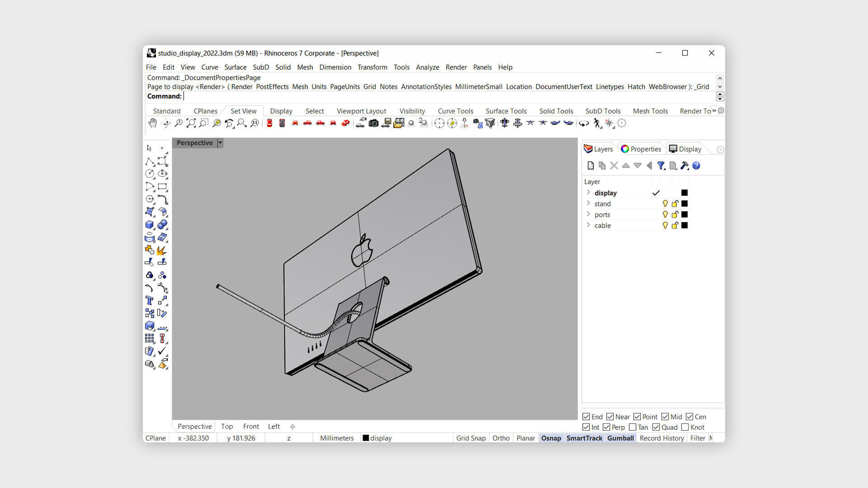Select the Text object tool
868x488 pixels.
pos(150,300)
